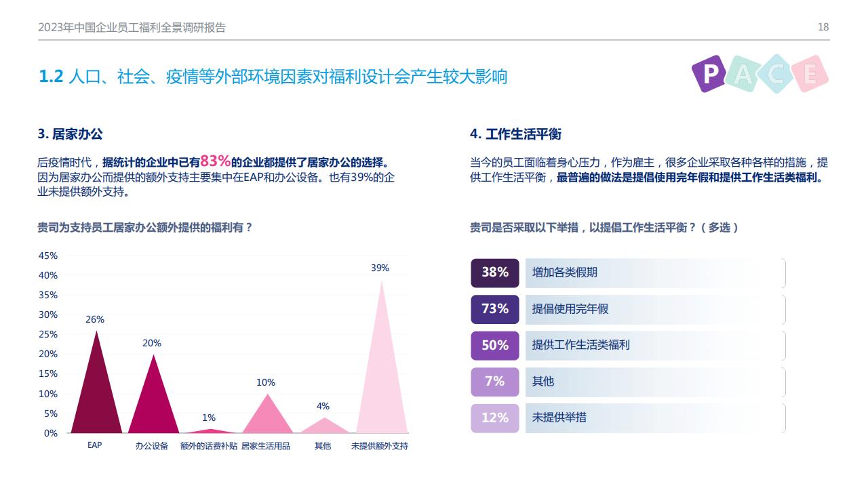Image resolution: width=868 pixels, height=488 pixels.
Task: Click the 额外的话费补贴 axis label
Action: pyautogui.click(x=209, y=446)
